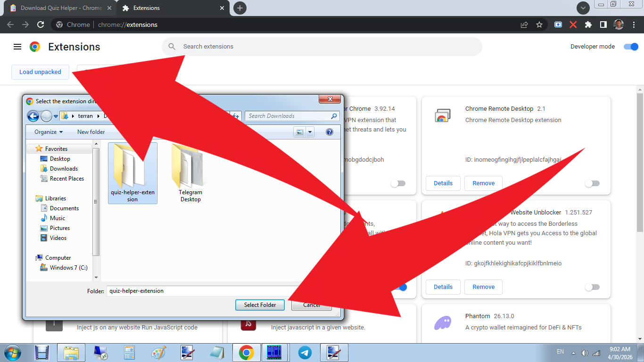Select the Telegram Desktop folder

coord(190,173)
